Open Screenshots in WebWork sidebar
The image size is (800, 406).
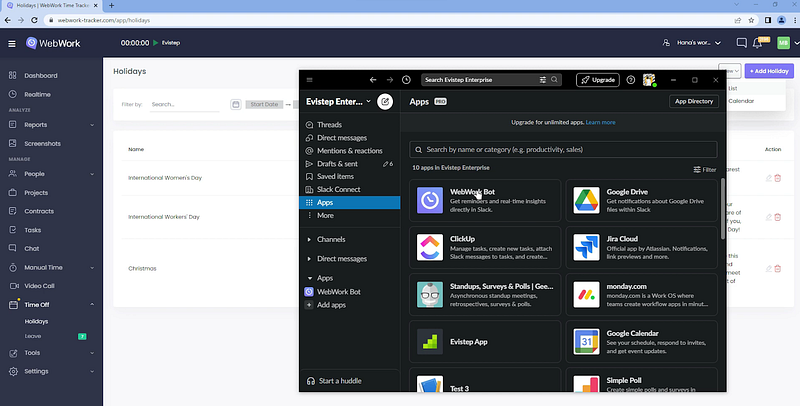pyautogui.click(x=42, y=143)
